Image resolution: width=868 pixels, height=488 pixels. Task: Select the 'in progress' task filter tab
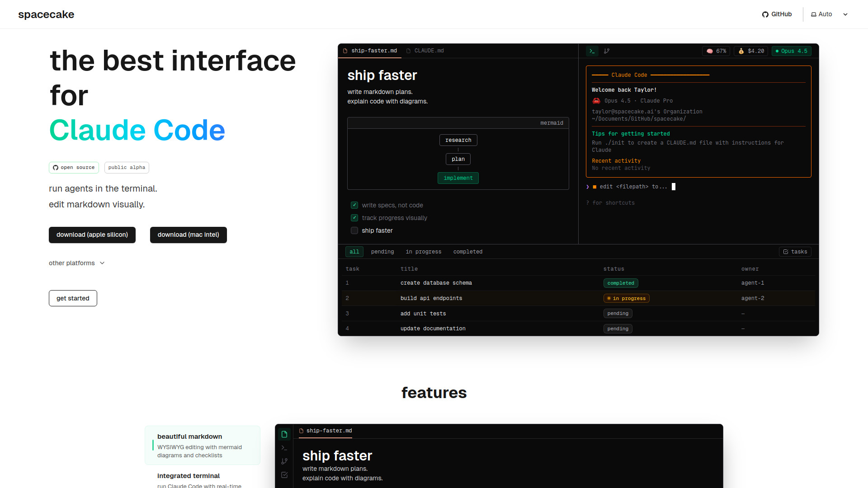(423, 252)
